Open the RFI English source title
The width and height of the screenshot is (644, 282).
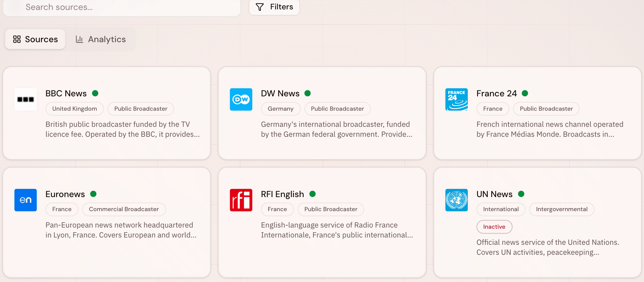[282, 194]
